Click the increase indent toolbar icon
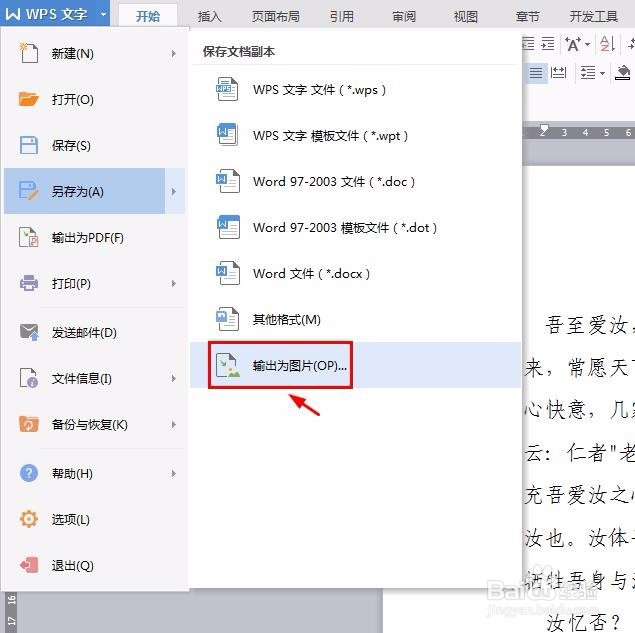635x633 pixels. [x=548, y=43]
